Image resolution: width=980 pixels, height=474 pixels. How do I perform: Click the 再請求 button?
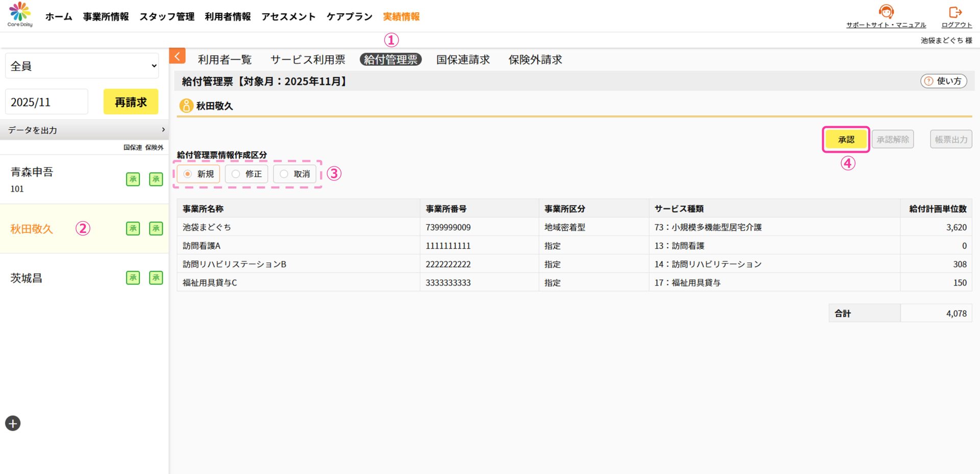pos(131,102)
